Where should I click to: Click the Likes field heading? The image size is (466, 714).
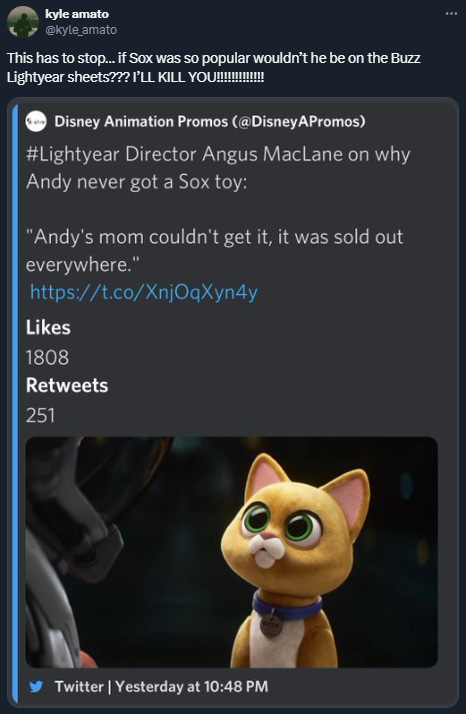[x=48, y=327]
